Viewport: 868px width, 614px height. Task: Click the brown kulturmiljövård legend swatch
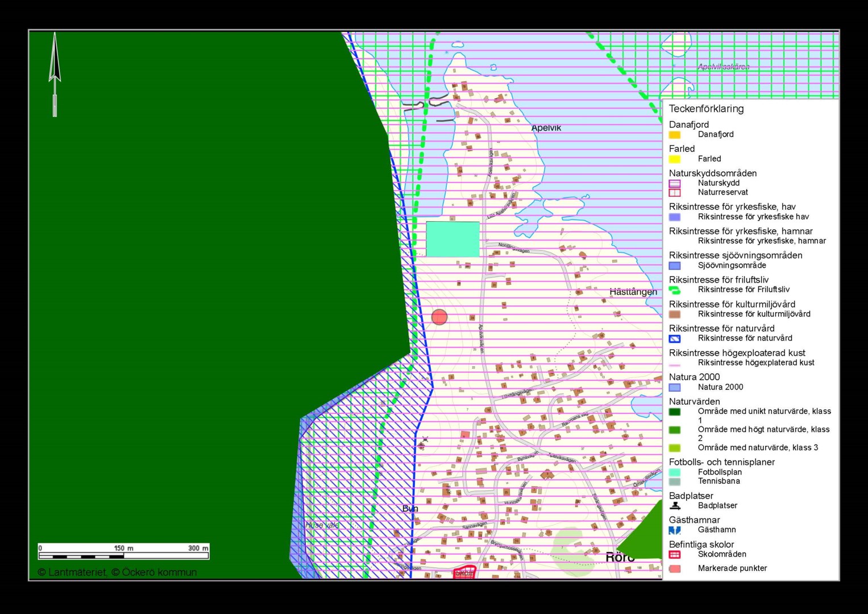pyautogui.click(x=675, y=314)
